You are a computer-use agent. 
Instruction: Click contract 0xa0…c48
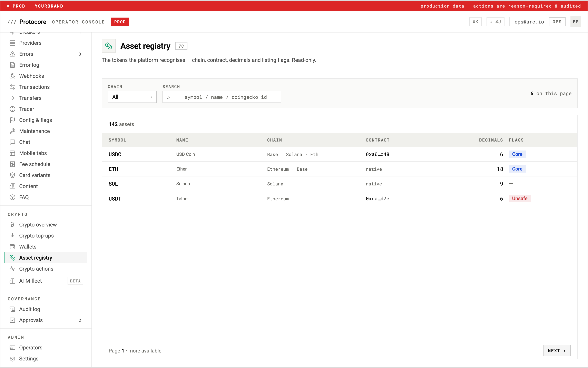377,154
